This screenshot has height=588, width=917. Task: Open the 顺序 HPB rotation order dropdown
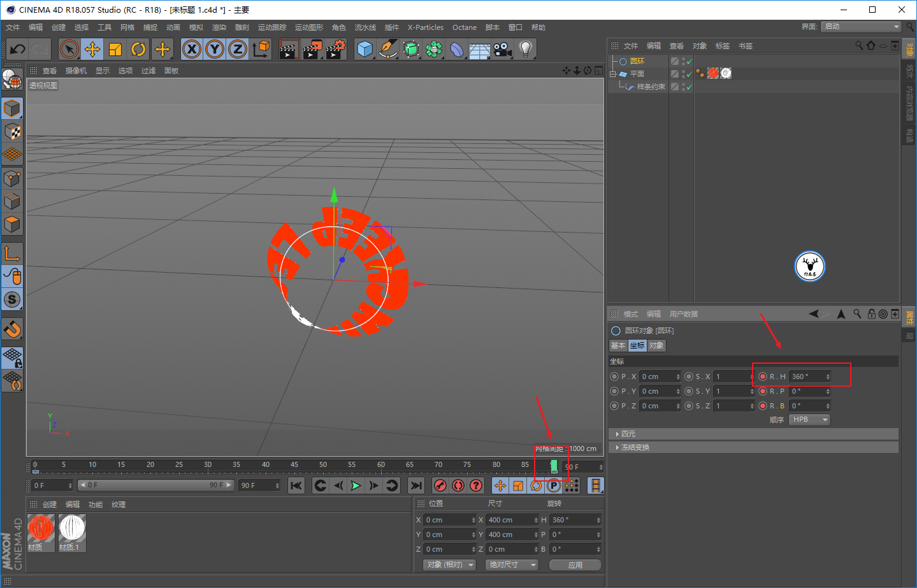pos(809,419)
